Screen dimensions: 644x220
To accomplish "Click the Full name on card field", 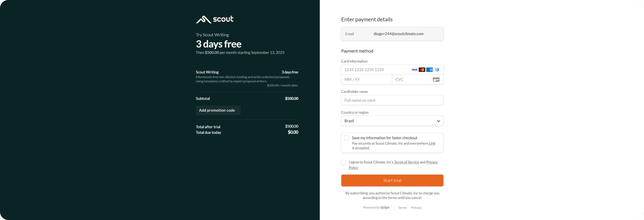I will tap(392, 100).
